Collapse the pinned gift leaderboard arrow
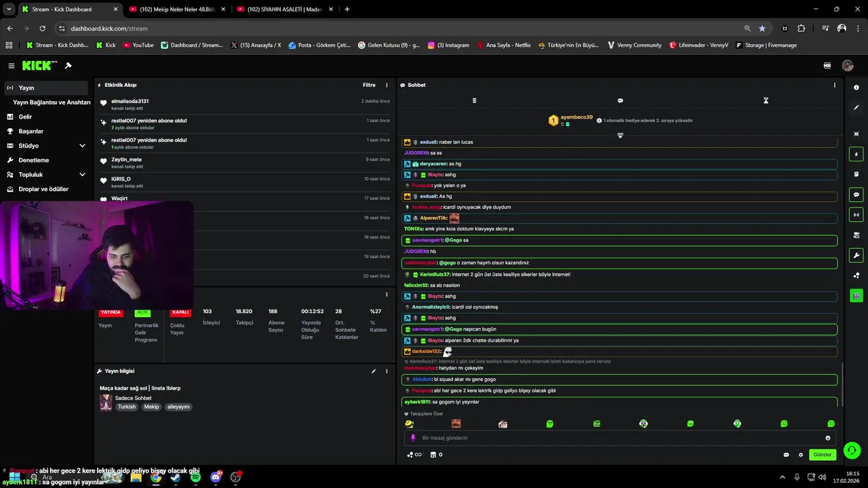This screenshot has width=868, height=488. tap(620, 136)
